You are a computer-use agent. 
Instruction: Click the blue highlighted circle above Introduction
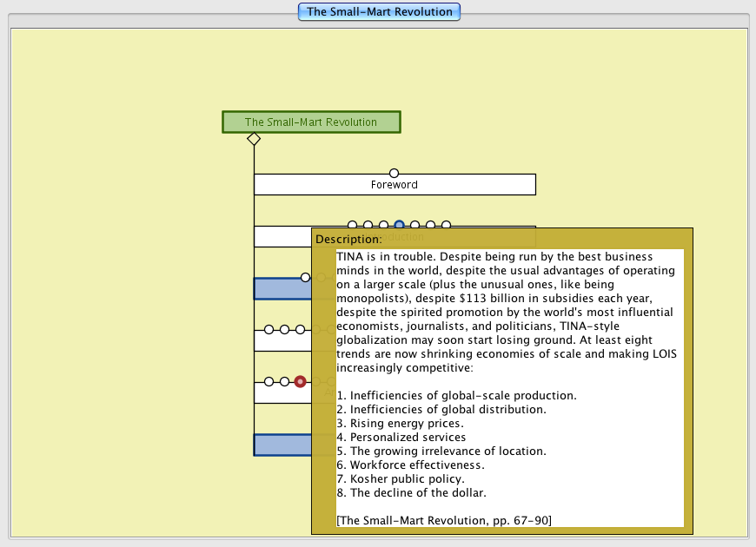coord(399,226)
